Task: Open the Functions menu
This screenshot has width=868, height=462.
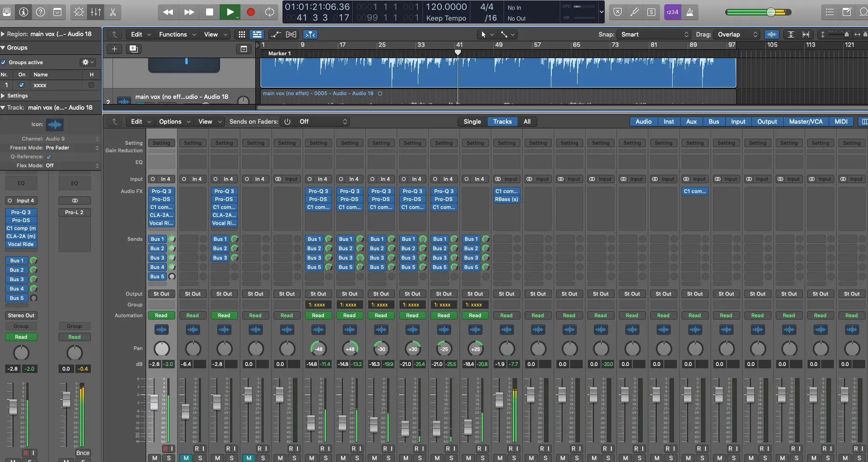Action: pos(177,34)
